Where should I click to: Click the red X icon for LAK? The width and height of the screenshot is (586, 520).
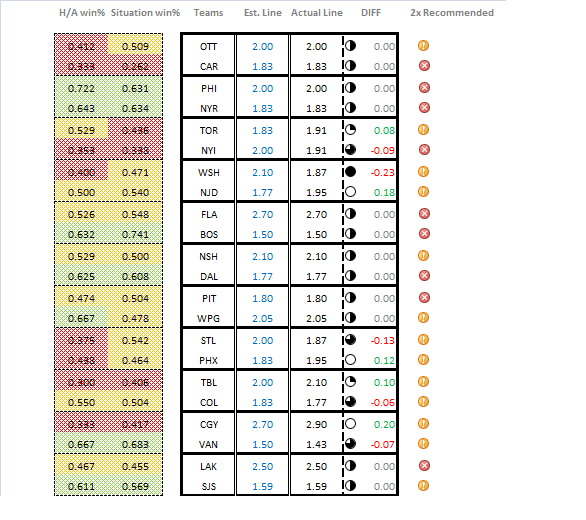pos(424,466)
